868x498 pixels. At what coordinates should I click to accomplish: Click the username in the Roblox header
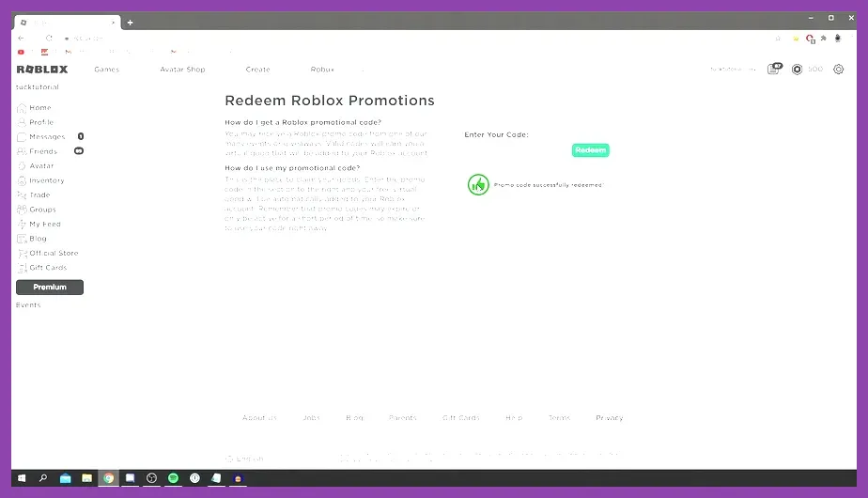pyautogui.click(x=726, y=70)
